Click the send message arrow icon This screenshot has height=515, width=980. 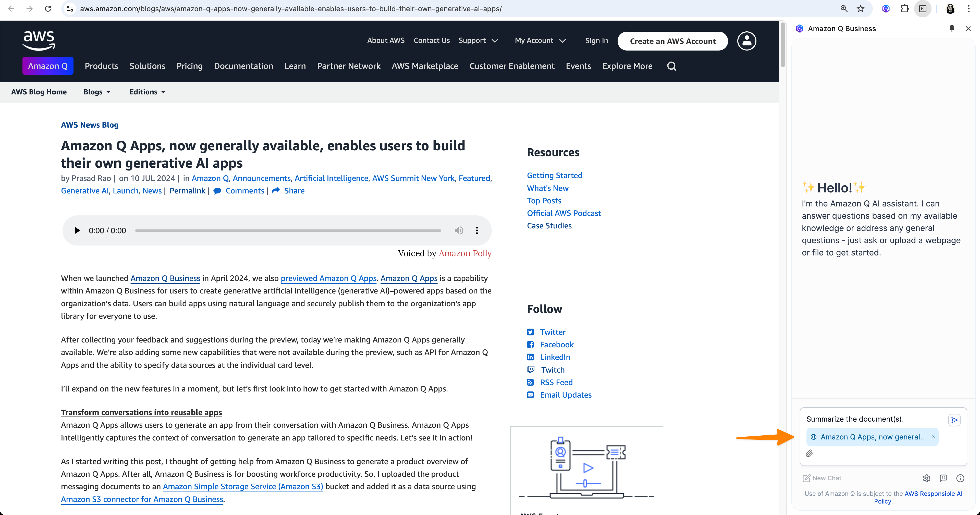click(954, 420)
